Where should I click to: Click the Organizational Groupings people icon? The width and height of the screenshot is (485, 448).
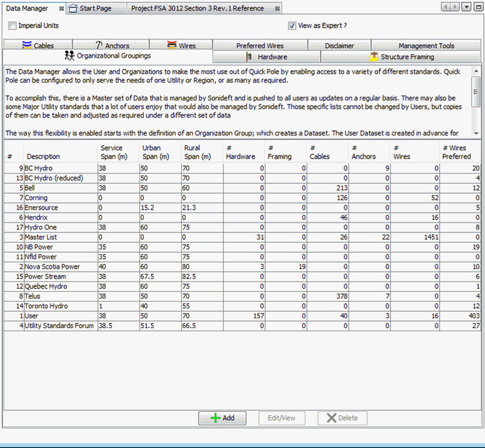click(69, 56)
